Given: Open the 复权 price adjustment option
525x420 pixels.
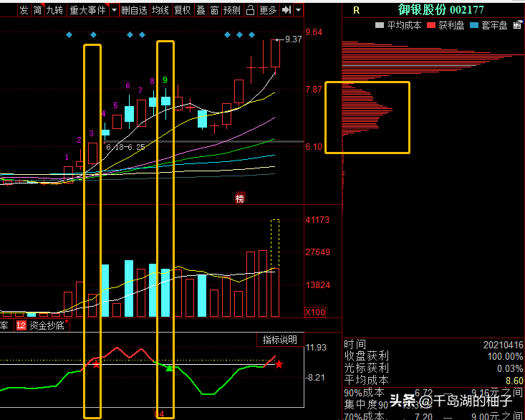Looking at the screenshot, I should 183,10.
